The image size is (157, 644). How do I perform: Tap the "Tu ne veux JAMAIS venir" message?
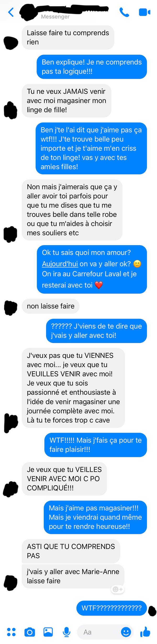pyautogui.click(x=66, y=100)
